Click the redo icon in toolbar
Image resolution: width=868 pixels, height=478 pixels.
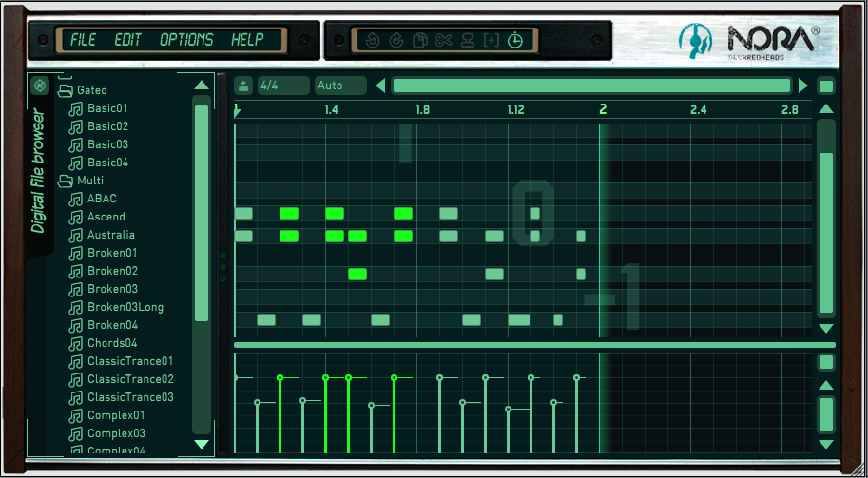click(x=396, y=41)
